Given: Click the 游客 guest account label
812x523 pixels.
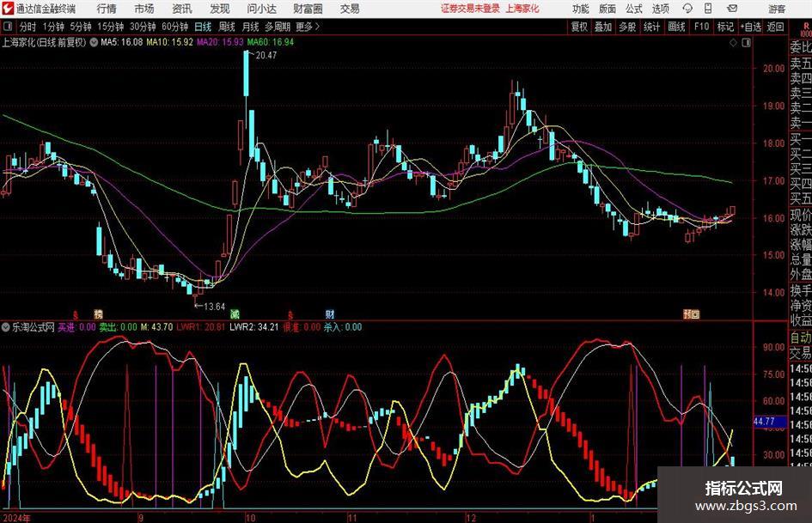Looking at the screenshot, I should [777, 9].
